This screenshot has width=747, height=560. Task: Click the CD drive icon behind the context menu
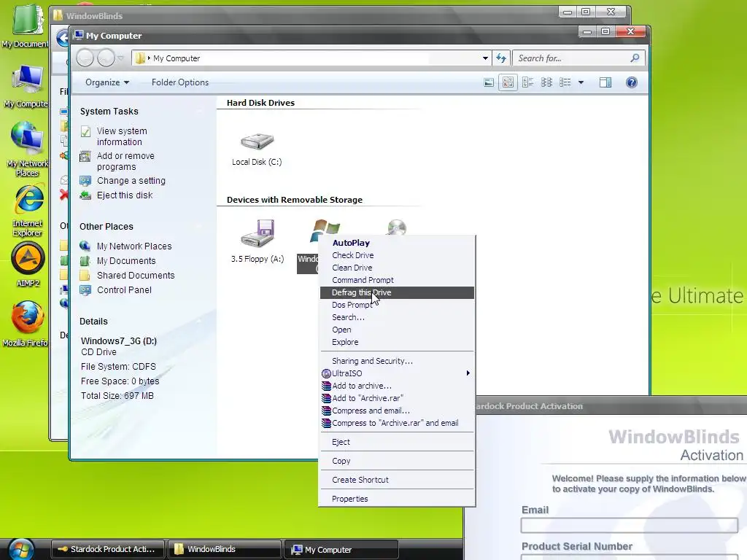pos(396,227)
